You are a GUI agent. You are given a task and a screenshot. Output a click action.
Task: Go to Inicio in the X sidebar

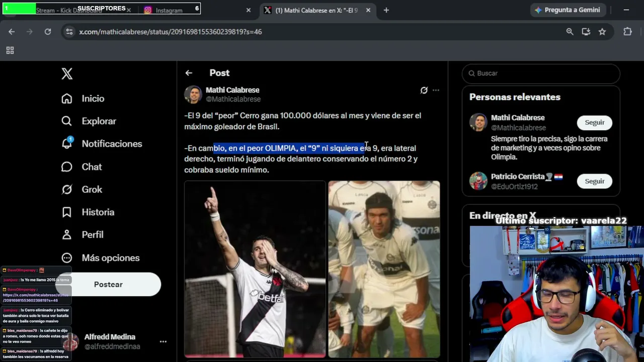click(83, 99)
